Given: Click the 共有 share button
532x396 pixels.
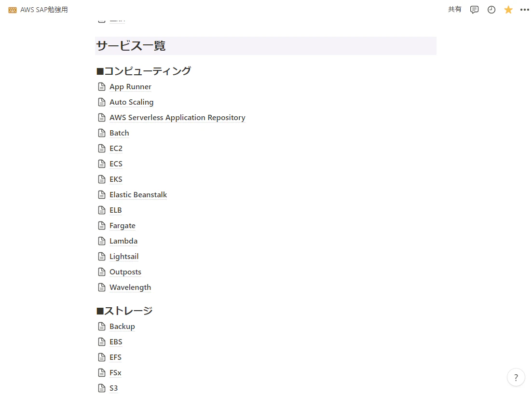Looking at the screenshot, I should (x=455, y=10).
